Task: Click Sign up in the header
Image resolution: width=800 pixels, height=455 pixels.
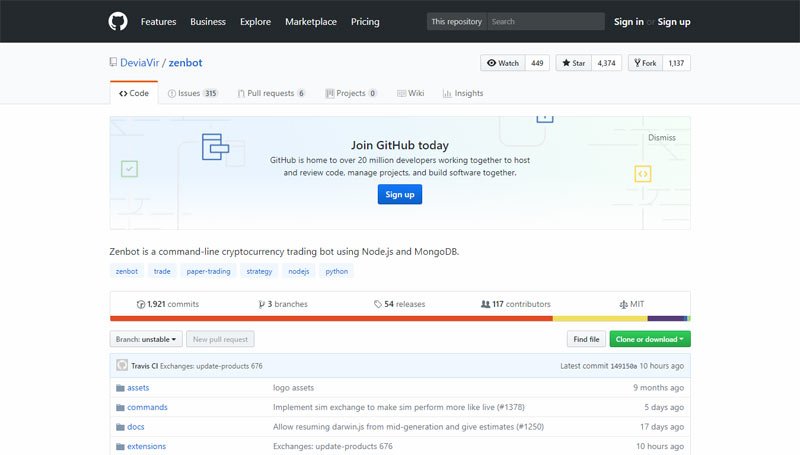Action: (x=673, y=21)
